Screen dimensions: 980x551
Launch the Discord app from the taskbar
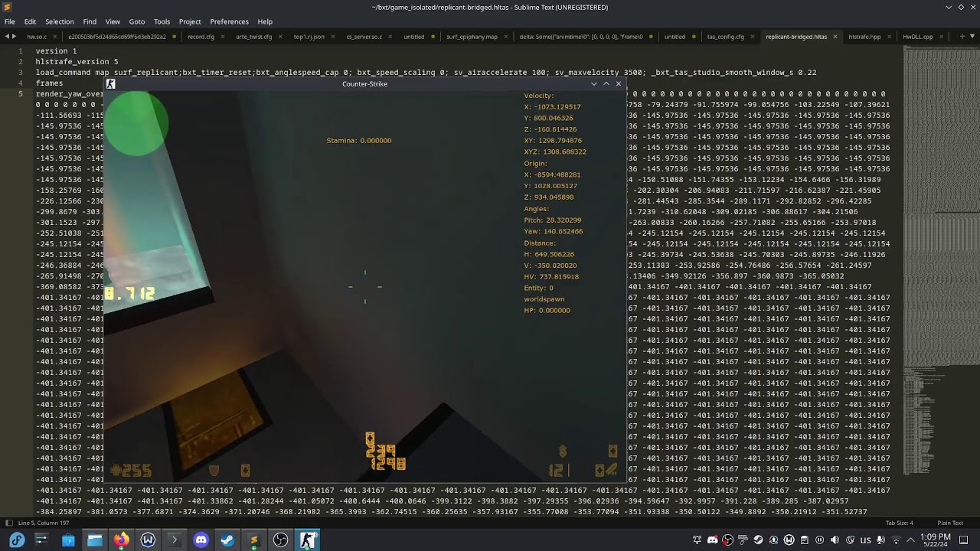201,540
